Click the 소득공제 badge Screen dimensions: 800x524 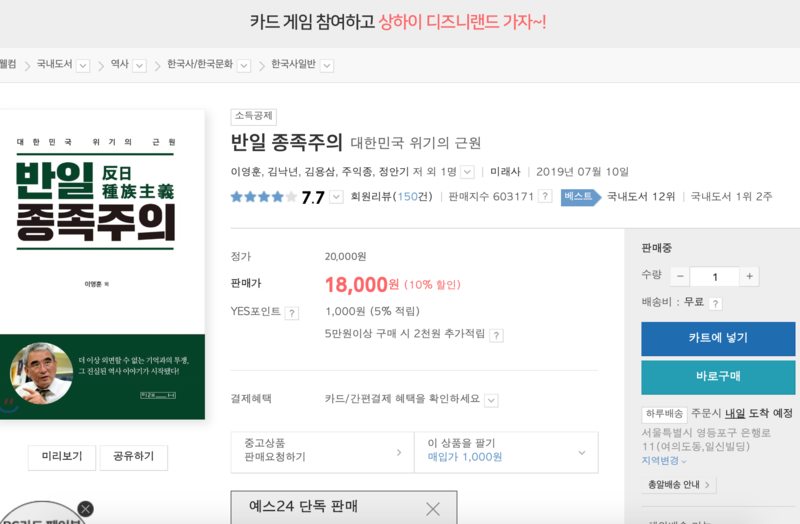[x=254, y=116]
